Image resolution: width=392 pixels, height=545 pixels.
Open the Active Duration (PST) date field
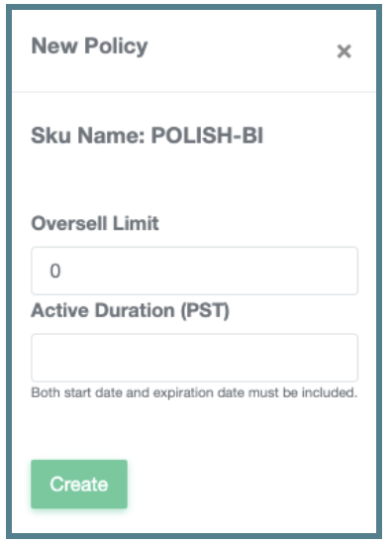[x=194, y=358]
